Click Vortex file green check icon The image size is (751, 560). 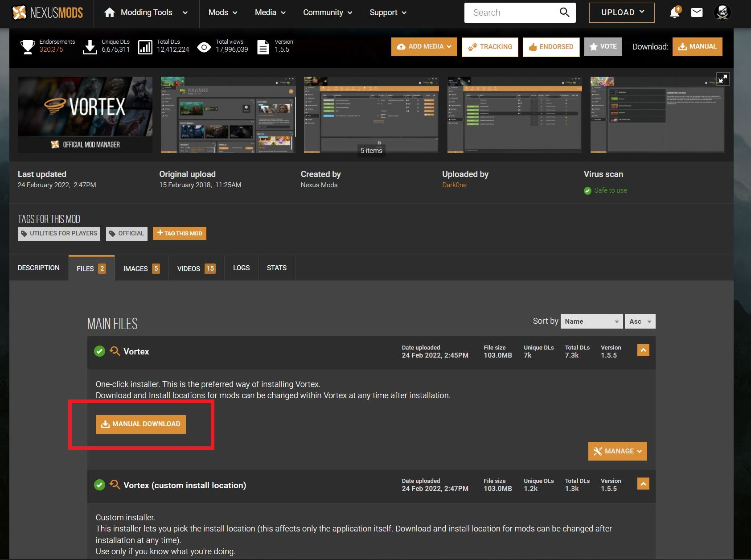pos(99,351)
